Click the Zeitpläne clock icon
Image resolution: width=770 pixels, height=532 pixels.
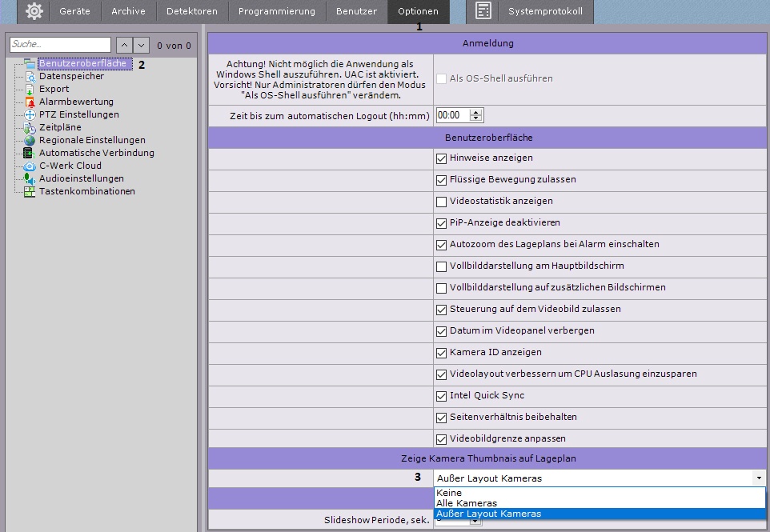30,128
